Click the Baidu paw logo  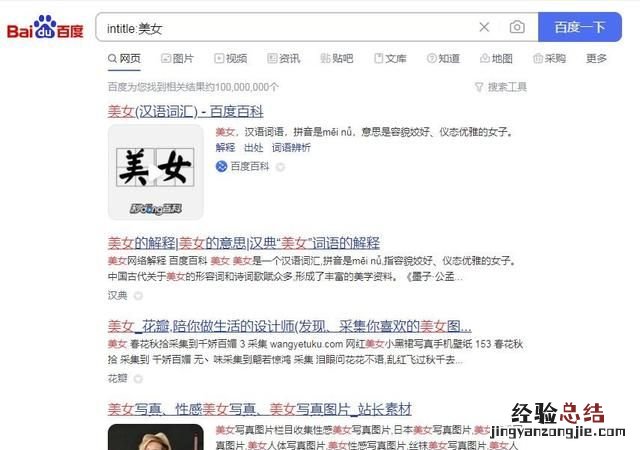[x=45, y=27]
